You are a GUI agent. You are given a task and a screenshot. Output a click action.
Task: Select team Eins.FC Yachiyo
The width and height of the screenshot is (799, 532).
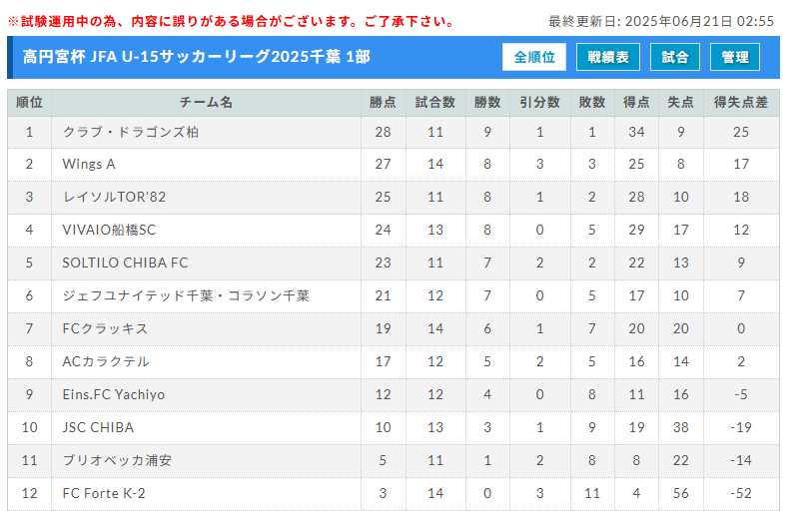pos(113,394)
